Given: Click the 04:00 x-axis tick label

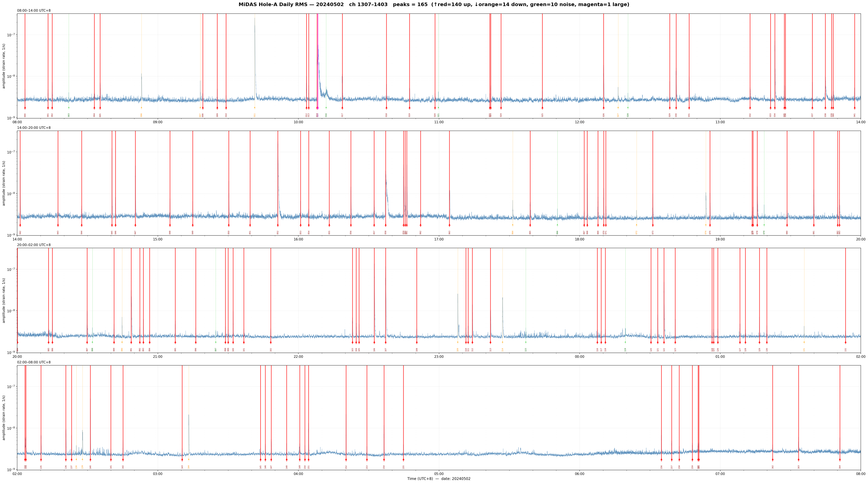Looking at the screenshot, I should coord(298,474).
